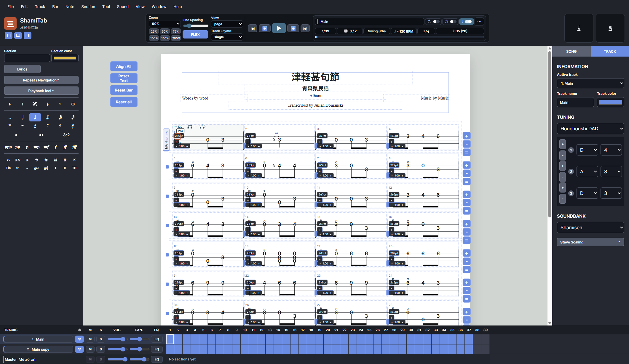Expand the Repeat / Navigation dropdown
This screenshot has width=629, height=364.
[x=41, y=80]
